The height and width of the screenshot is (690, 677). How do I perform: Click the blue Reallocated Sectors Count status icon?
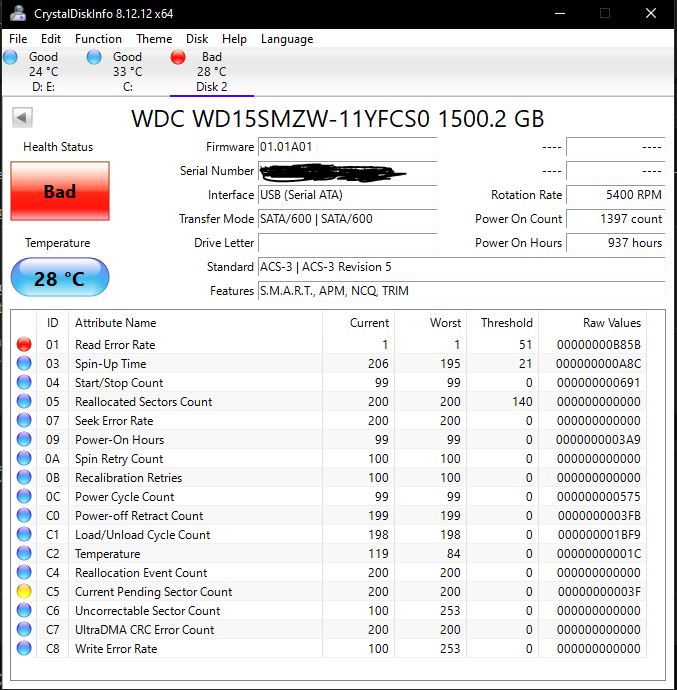24,402
